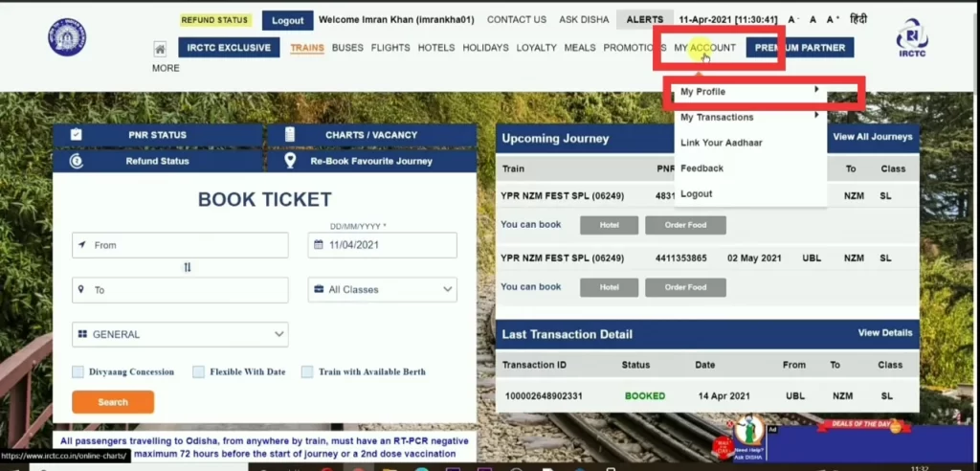Click MORE below the home icon

pyautogui.click(x=166, y=68)
